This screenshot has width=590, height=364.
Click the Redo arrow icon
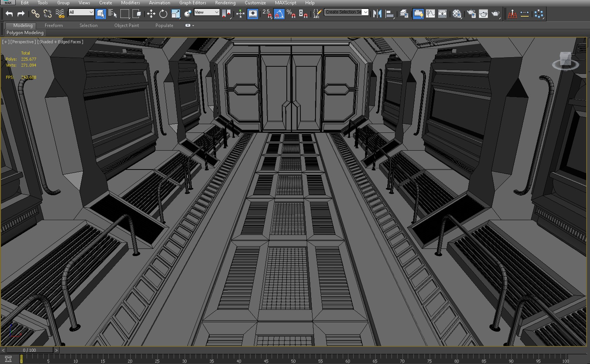pos(21,14)
